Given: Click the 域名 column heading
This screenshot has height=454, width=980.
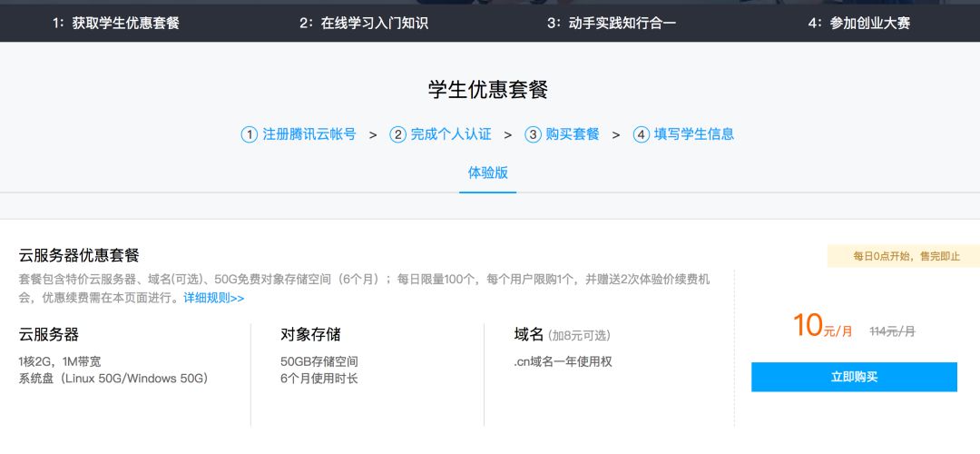Looking at the screenshot, I should pos(529,334).
